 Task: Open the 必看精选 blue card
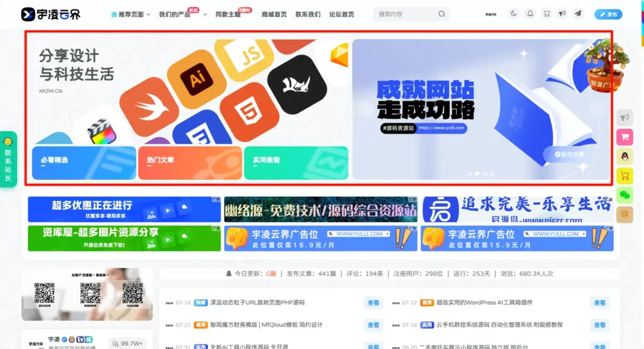coord(84,163)
